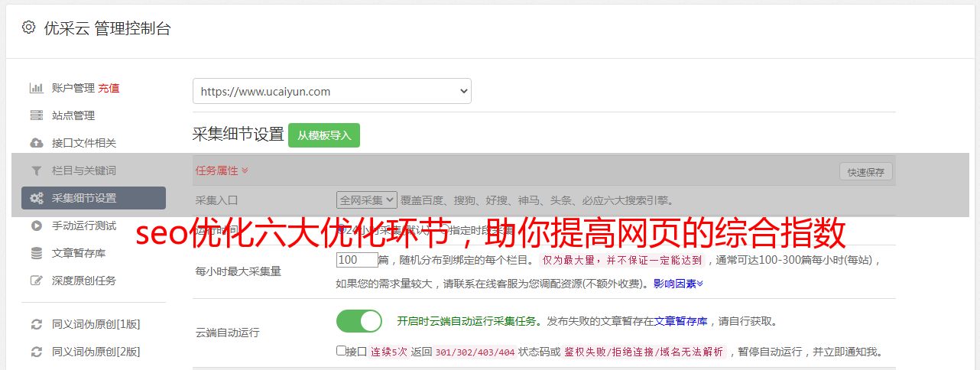The height and width of the screenshot is (370, 980).
Task: Select 采集细节设置 in the sidebar
Action: point(93,198)
